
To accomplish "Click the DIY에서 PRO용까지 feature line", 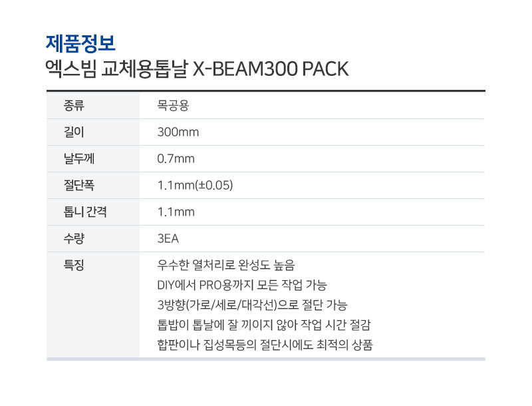I will tap(242, 285).
